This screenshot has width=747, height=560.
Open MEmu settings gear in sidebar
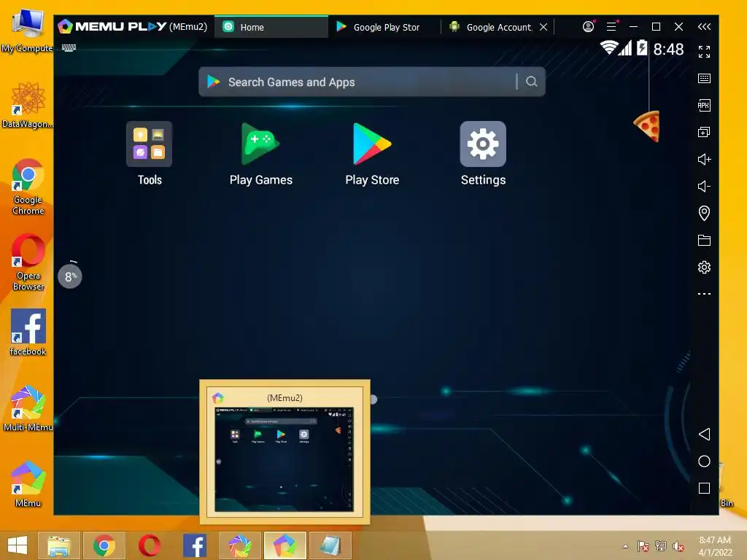[x=704, y=267]
